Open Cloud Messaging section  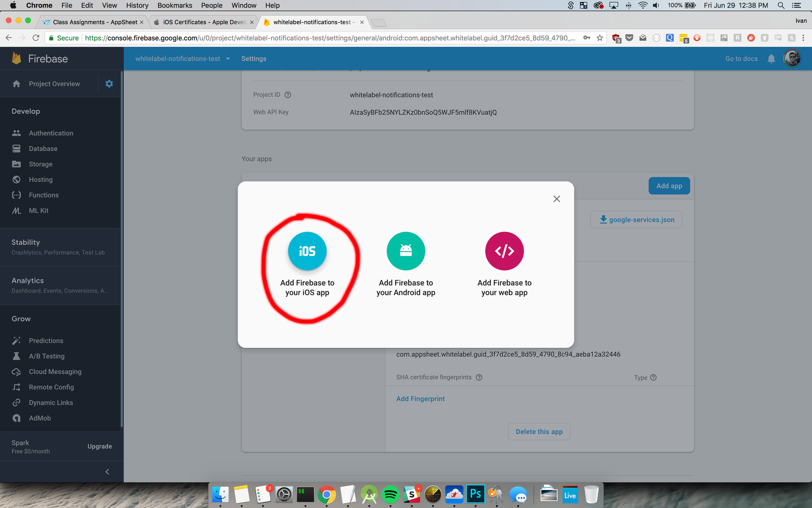tap(55, 371)
